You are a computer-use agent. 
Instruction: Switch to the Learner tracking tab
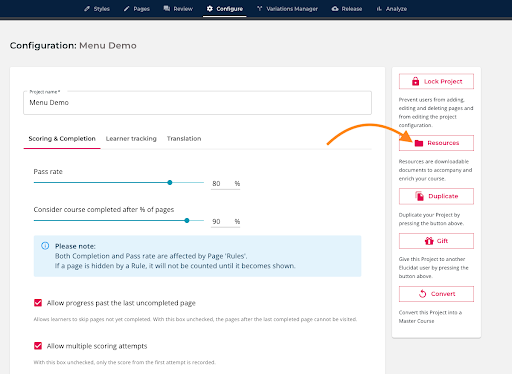click(x=131, y=139)
